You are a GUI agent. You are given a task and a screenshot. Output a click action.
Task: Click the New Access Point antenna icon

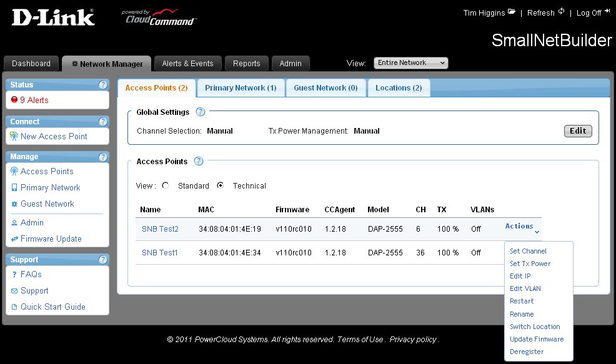click(x=14, y=136)
